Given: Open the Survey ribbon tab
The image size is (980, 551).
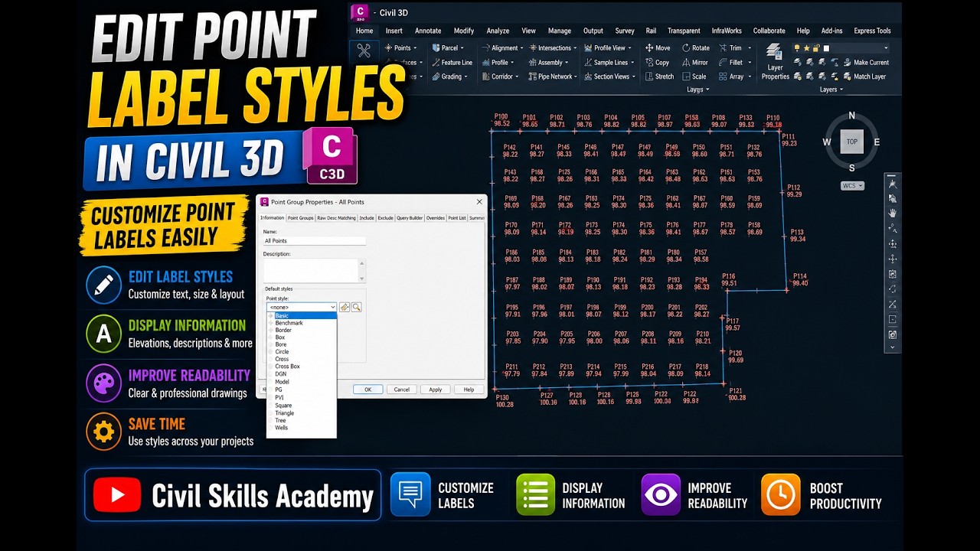Looking at the screenshot, I should pos(625,31).
